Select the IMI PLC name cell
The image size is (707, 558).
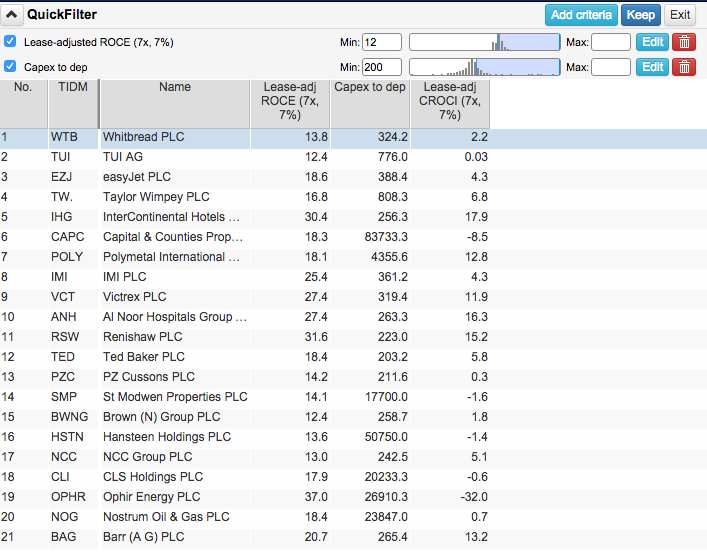pyautogui.click(x=175, y=277)
